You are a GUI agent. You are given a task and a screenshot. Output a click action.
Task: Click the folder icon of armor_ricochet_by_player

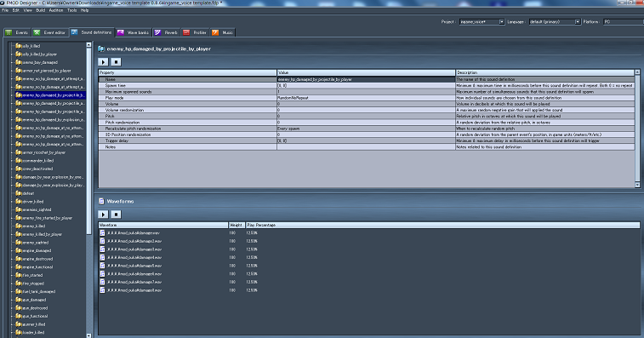pos(18,152)
